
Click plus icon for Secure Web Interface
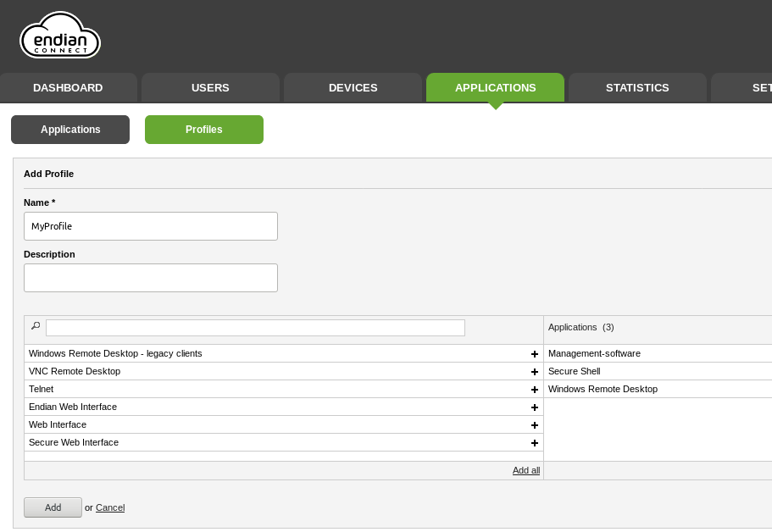coord(535,443)
